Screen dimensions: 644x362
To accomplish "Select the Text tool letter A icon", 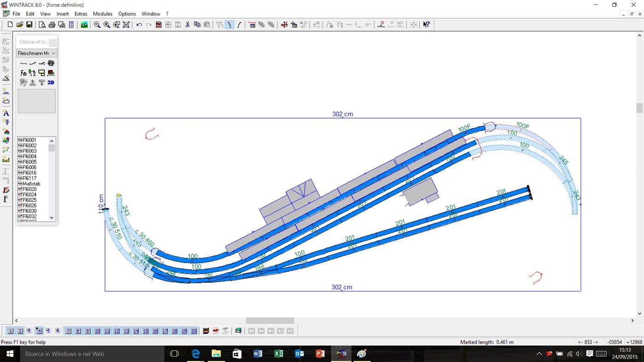I will pos(6,113).
